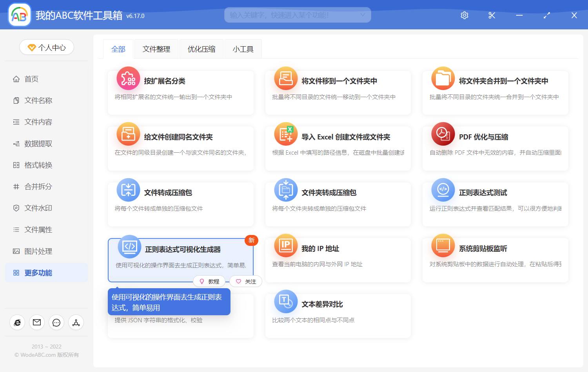Launch the My IP address tool icon
The width and height of the screenshot is (588, 372).
point(286,246)
